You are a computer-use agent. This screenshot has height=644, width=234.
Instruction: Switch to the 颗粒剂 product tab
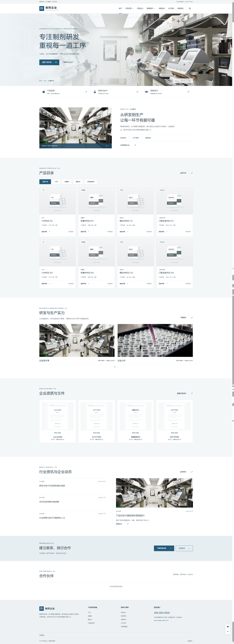coord(78,182)
